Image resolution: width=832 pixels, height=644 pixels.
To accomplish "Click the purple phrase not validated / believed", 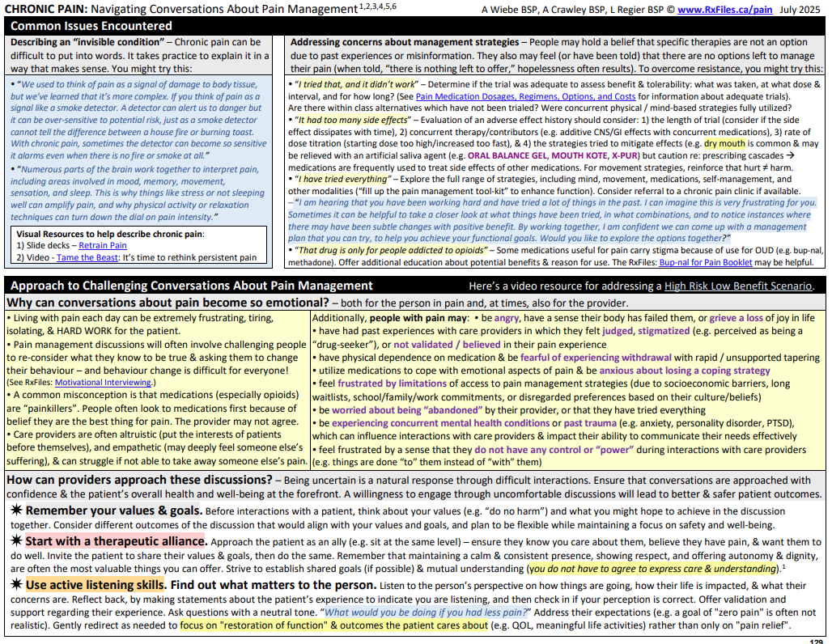I will [x=447, y=345].
